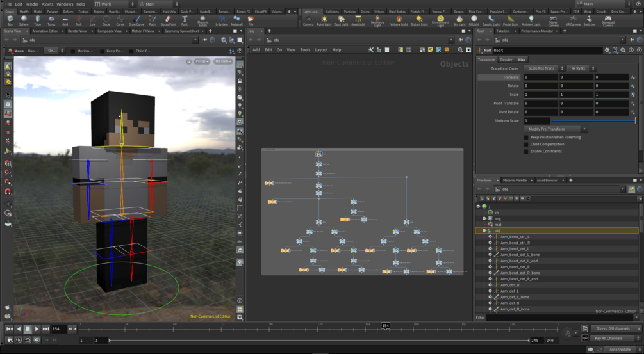Select the Metaball shelf tool

(236, 20)
